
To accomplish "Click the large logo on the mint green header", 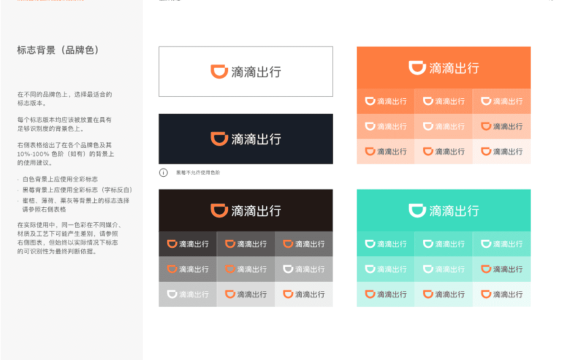I will click(443, 211).
